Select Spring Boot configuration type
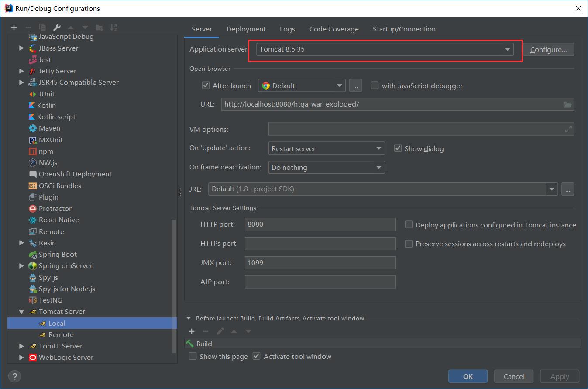588x389 pixels. [58, 254]
